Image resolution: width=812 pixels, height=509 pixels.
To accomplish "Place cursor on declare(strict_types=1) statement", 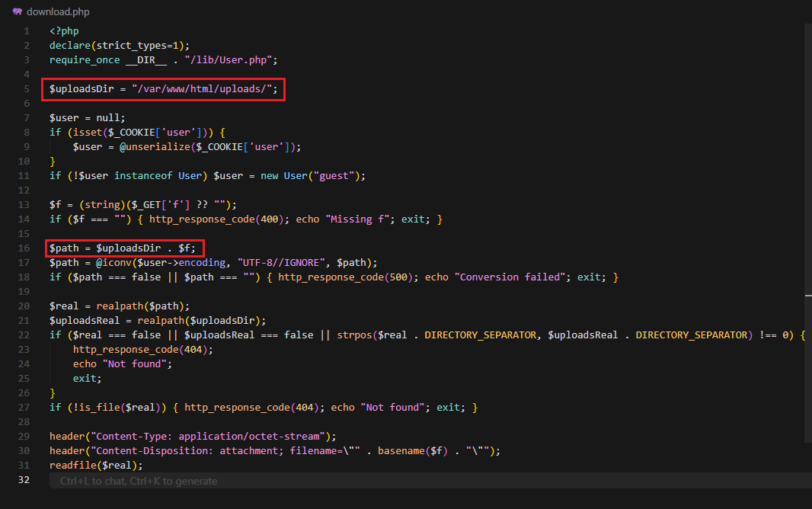I will click(x=119, y=46).
